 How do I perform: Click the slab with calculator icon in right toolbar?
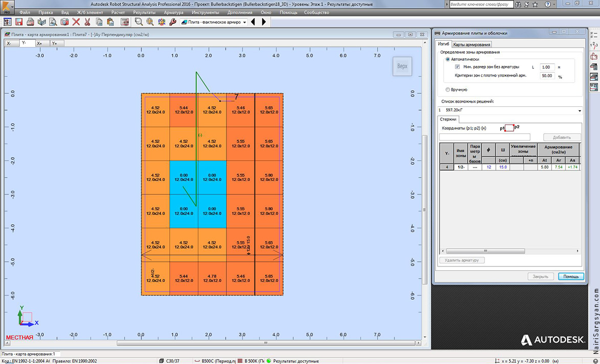594,67
